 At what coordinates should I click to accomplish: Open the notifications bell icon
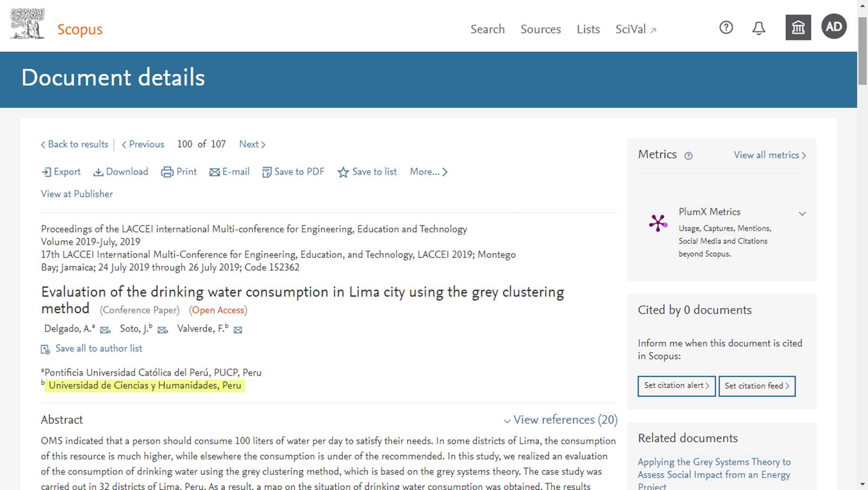click(758, 28)
